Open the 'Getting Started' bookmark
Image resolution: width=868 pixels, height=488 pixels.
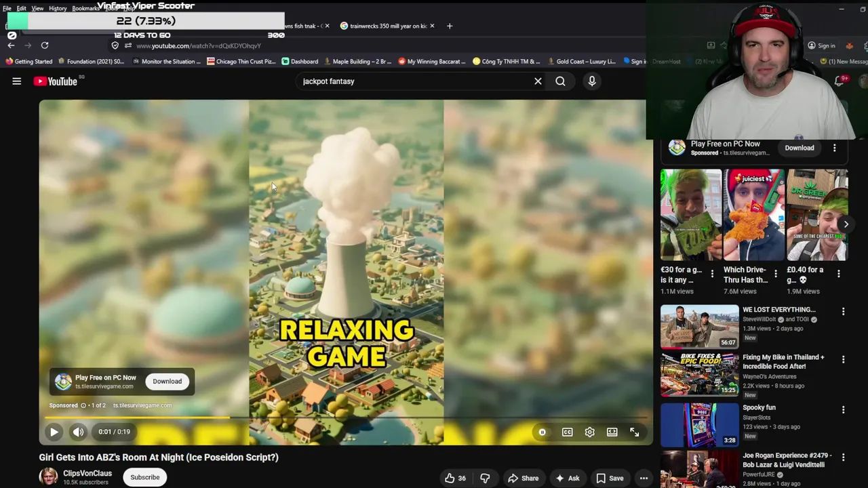point(29,62)
